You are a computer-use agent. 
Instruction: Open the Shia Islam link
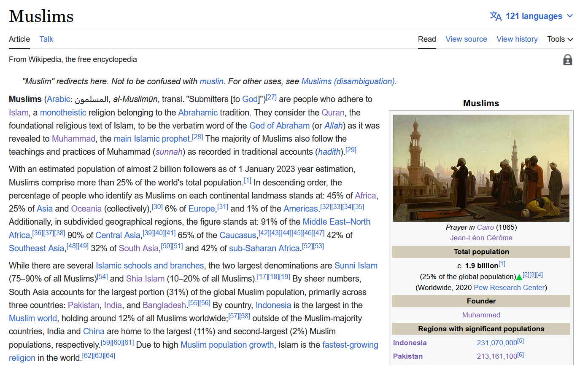145,279
